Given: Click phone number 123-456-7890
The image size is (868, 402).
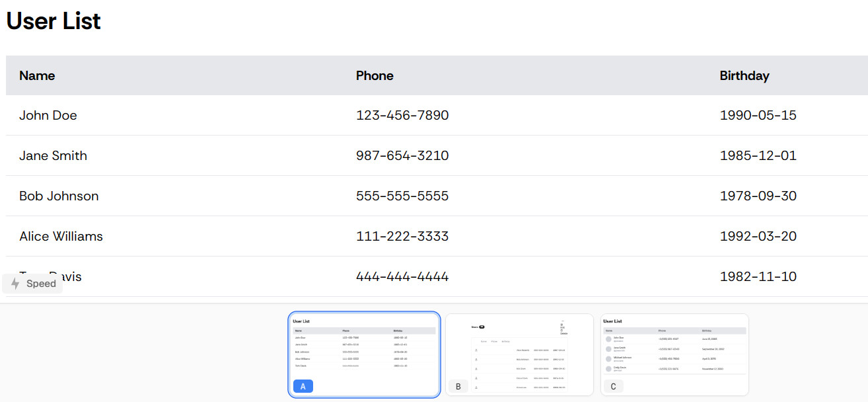Looking at the screenshot, I should [402, 115].
